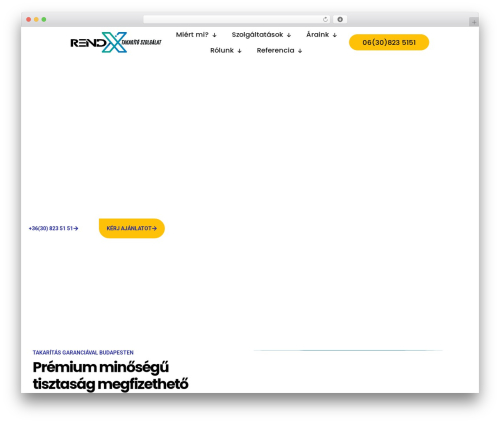The image size is (500, 423).
Task: Open the Miért mi? menu item
Action: point(192,35)
